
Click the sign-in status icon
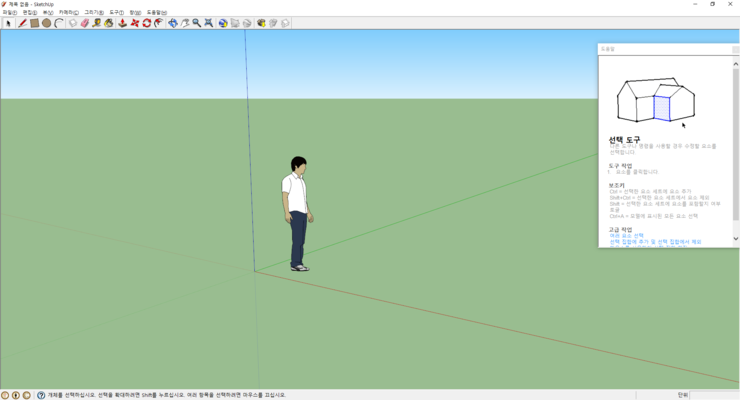(x=27, y=395)
